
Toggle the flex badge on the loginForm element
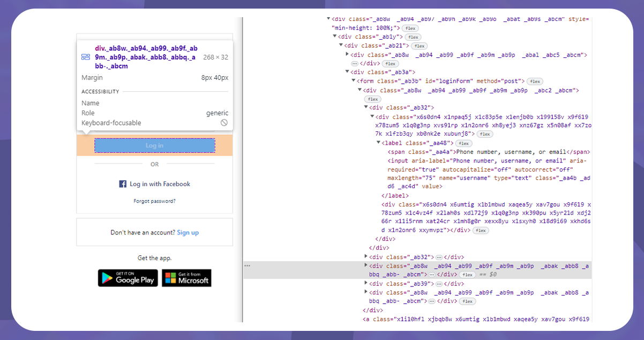[534, 81]
